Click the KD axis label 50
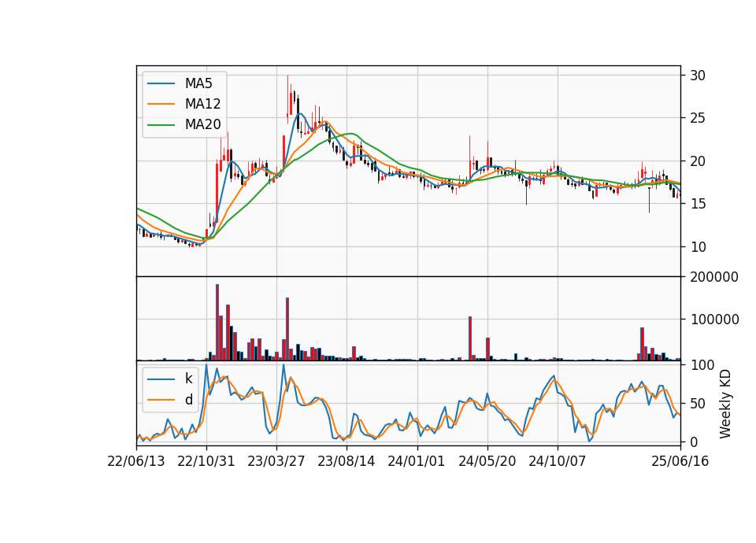 click(698, 404)
